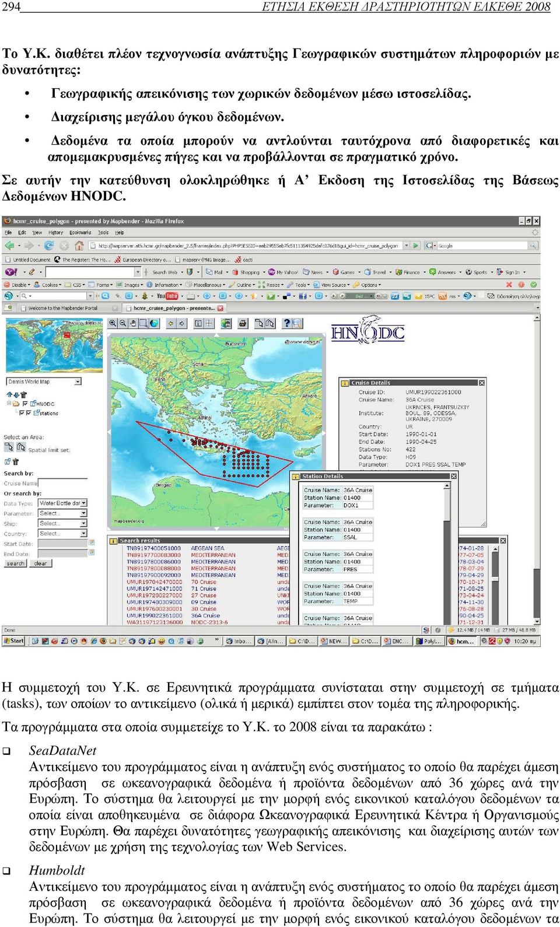Viewport: 560px width, 927px height.
Task: Click the map print icon
Action: (x=243, y=323)
